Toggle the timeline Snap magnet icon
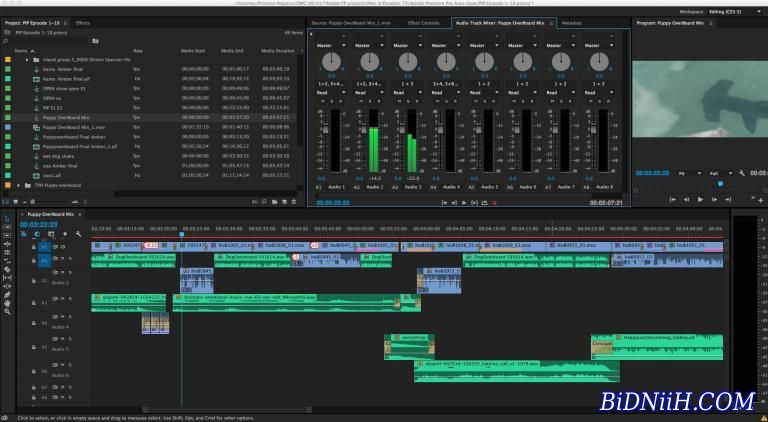 [x=37, y=234]
